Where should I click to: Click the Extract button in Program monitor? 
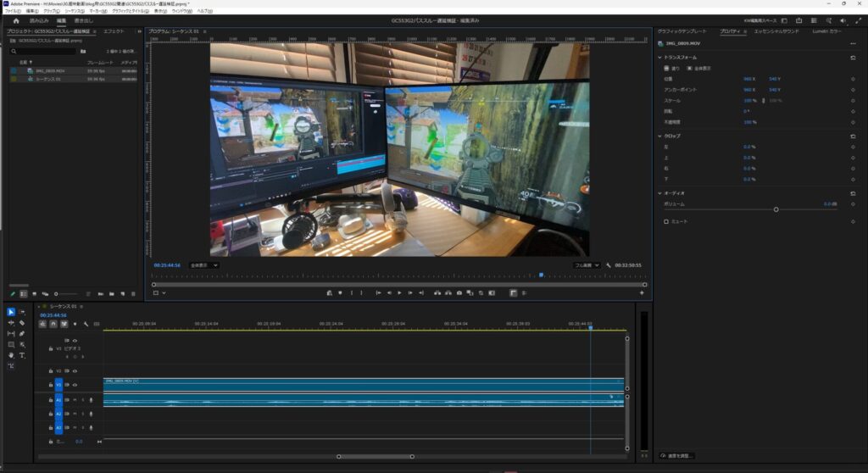(x=448, y=293)
